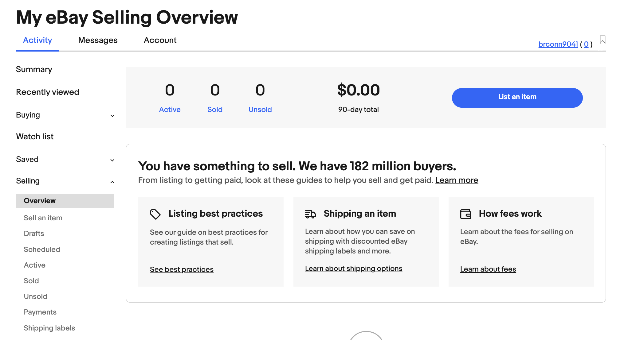Click the 90-day total label
The height and width of the screenshot is (340, 644).
[359, 110]
